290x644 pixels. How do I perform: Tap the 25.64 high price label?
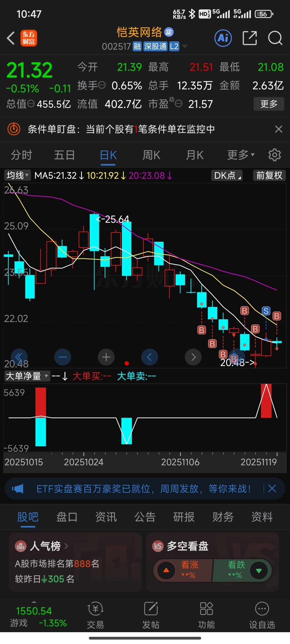point(113,219)
